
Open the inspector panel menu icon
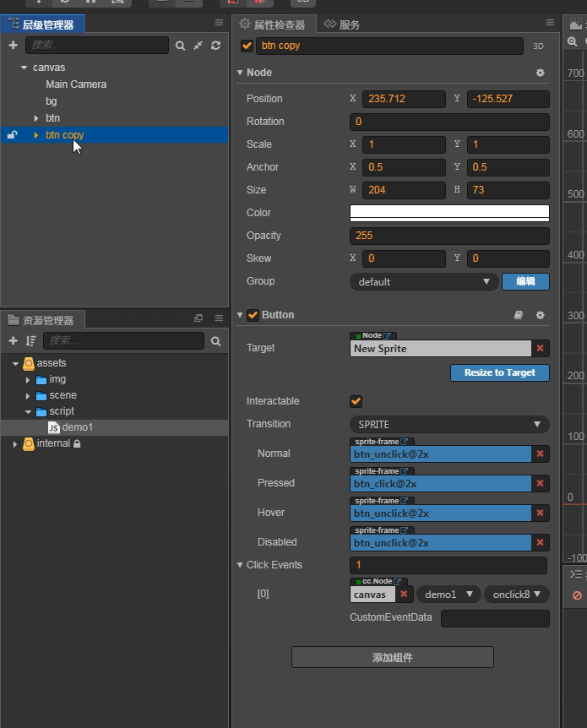coord(551,23)
